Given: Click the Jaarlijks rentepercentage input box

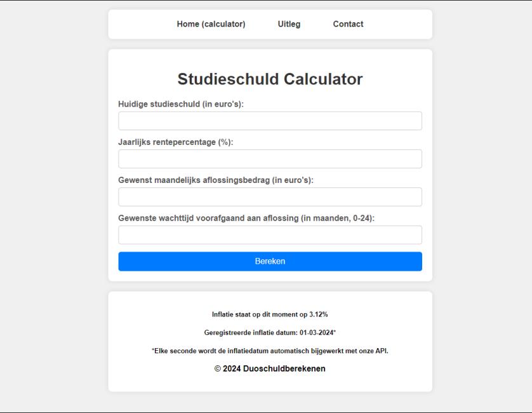Looking at the screenshot, I should pos(270,159).
